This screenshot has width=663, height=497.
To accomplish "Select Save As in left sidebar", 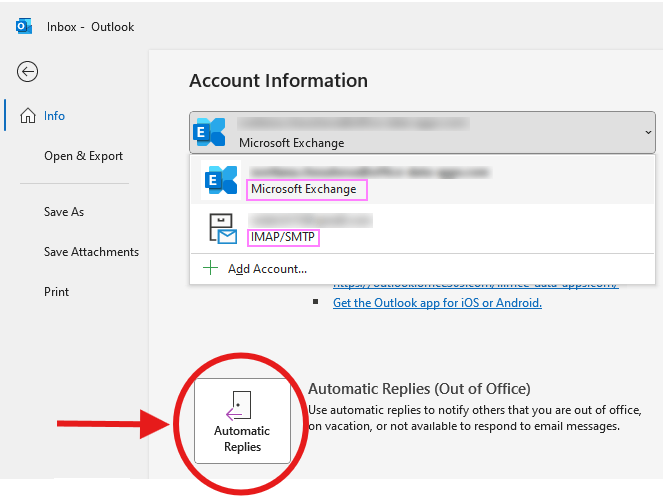I will (64, 212).
